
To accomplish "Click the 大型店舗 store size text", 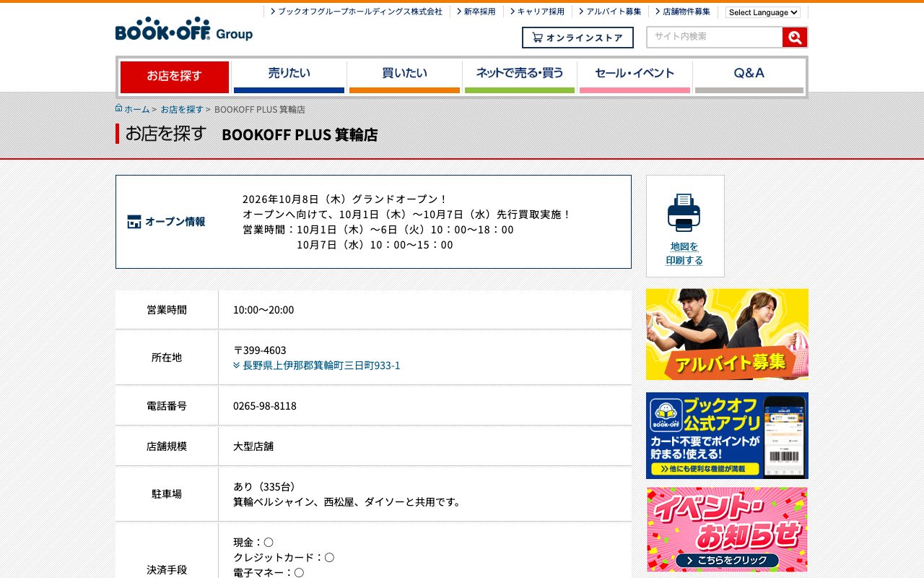I will pyautogui.click(x=253, y=447).
